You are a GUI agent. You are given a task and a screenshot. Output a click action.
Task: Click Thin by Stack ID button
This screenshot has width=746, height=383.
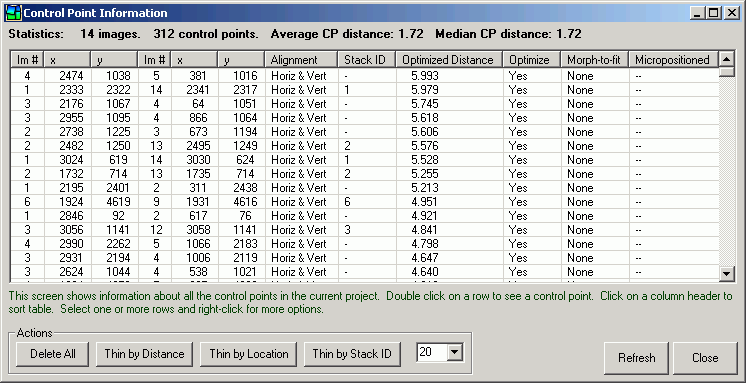tap(352, 354)
